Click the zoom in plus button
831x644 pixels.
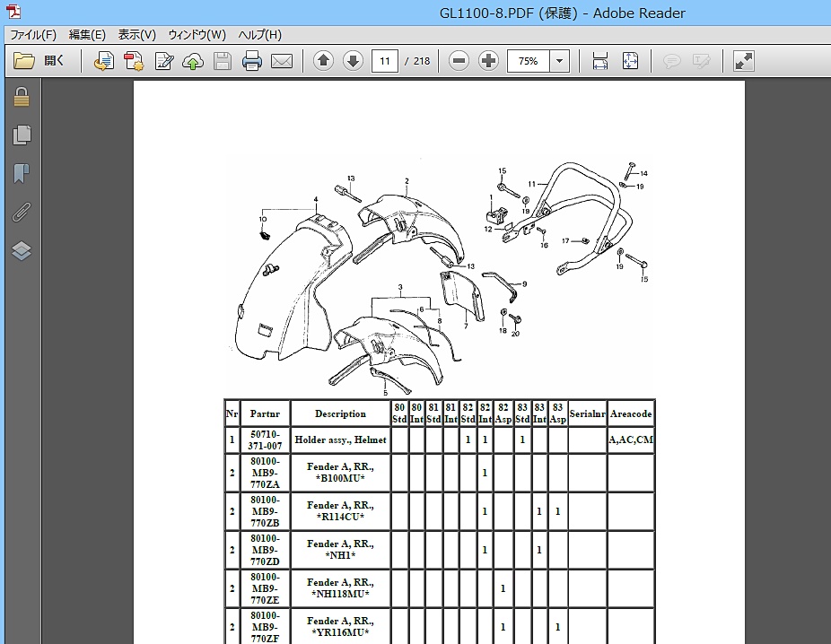488,61
